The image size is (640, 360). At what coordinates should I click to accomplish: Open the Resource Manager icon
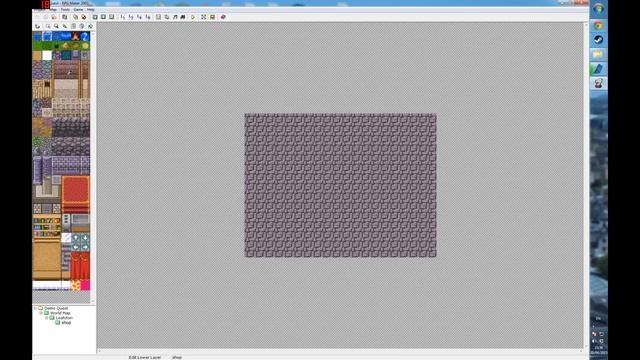(x=167, y=17)
